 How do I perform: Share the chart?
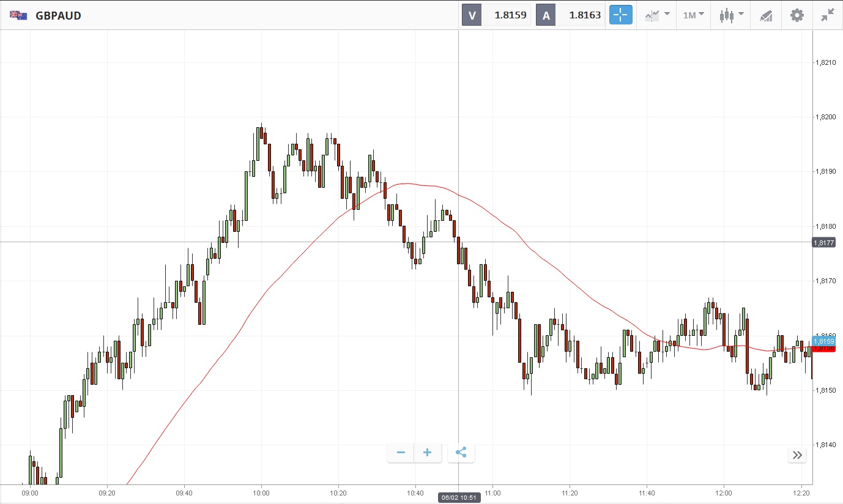(x=461, y=453)
